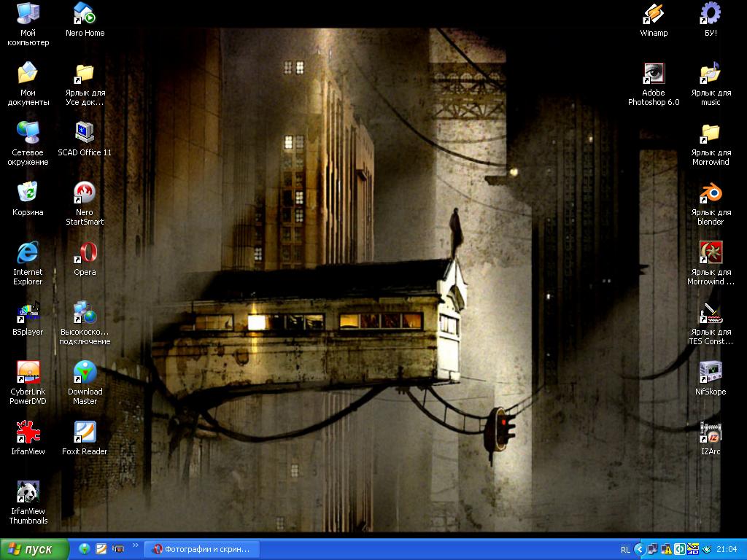747x560 pixels.
Task: Launch IrfanView Thumbnails
Action: click(28, 502)
